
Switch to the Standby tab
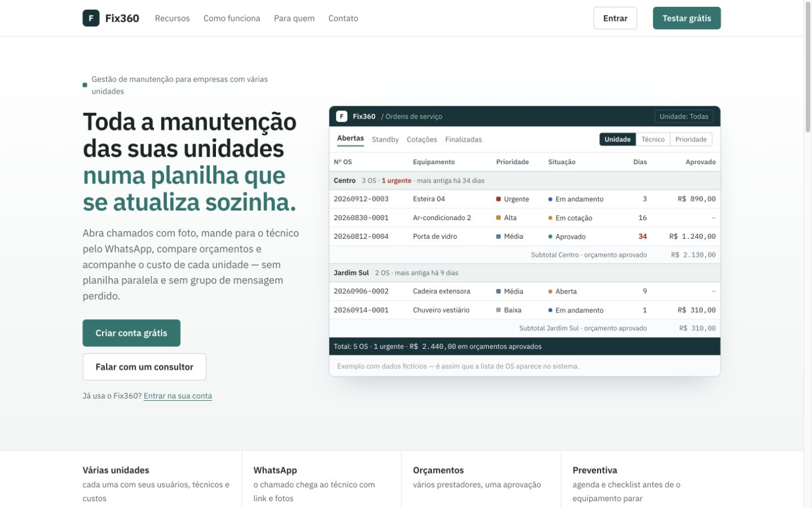click(385, 139)
